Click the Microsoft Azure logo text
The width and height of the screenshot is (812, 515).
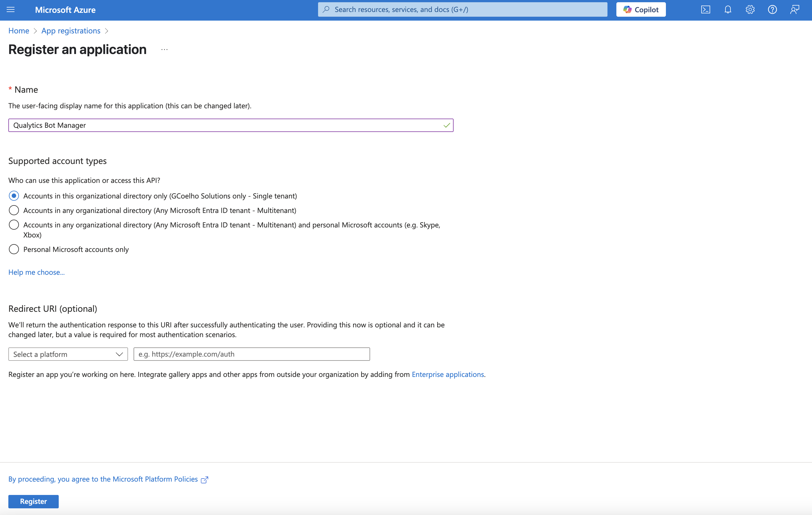pos(65,10)
